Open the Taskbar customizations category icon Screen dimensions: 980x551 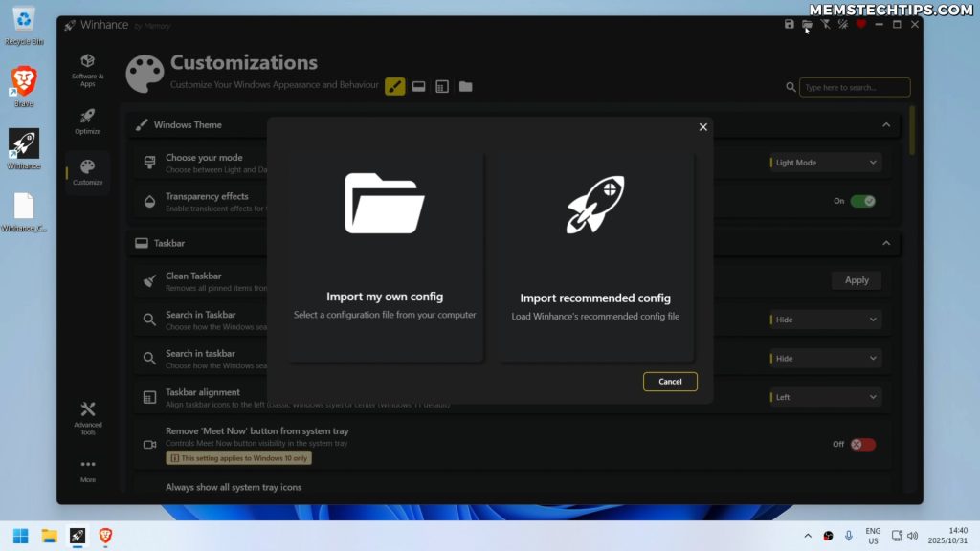(x=418, y=86)
